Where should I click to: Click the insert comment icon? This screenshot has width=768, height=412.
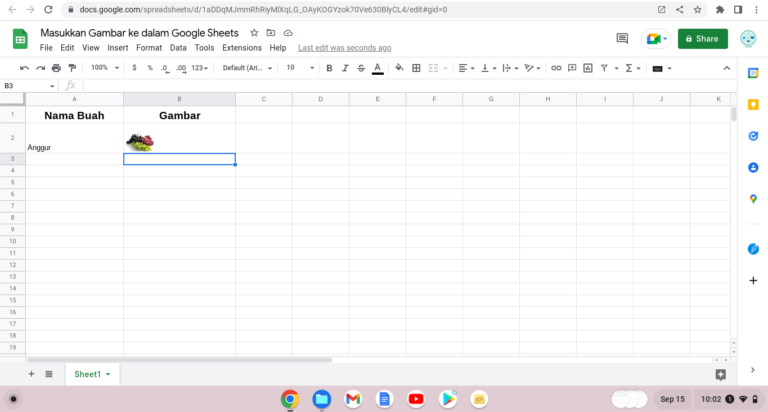pos(572,68)
